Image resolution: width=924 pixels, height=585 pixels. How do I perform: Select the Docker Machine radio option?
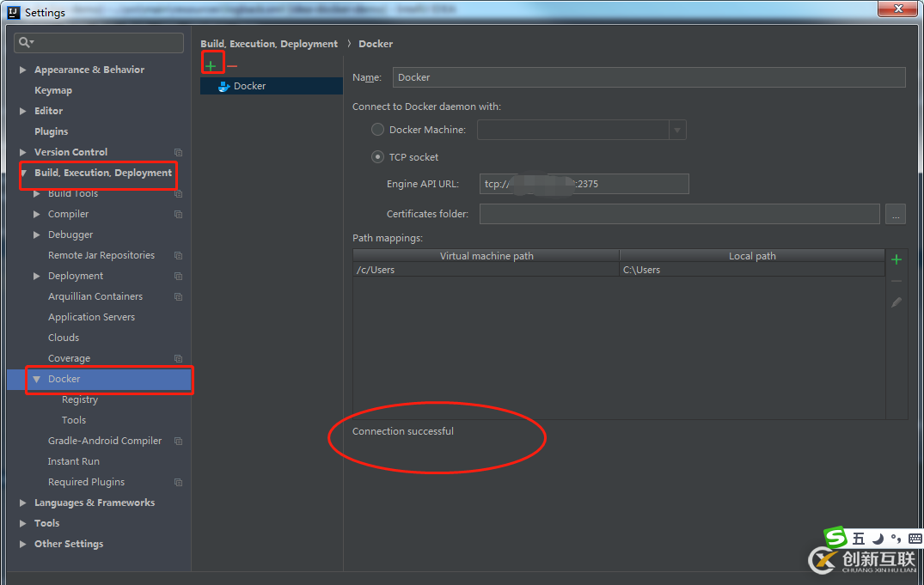pyautogui.click(x=377, y=130)
